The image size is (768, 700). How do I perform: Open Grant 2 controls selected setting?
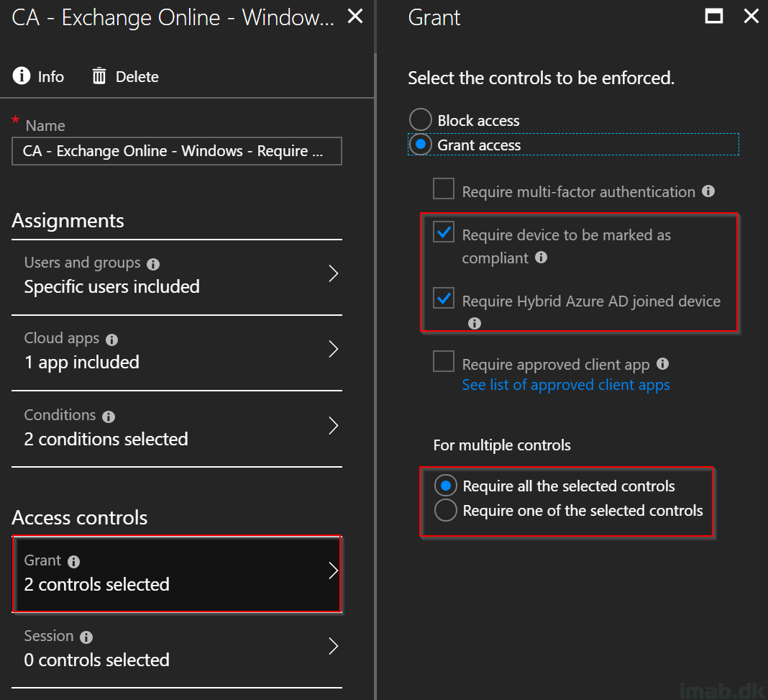click(x=177, y=573)
